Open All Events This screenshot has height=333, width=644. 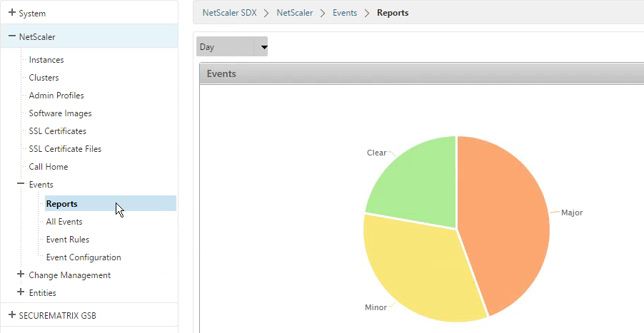tap(64, 222)
